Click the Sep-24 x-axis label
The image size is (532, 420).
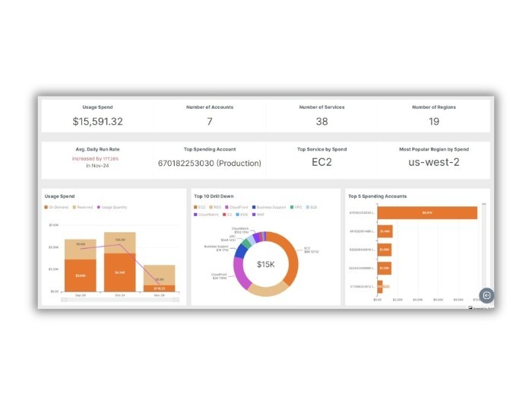click(81, 295)
